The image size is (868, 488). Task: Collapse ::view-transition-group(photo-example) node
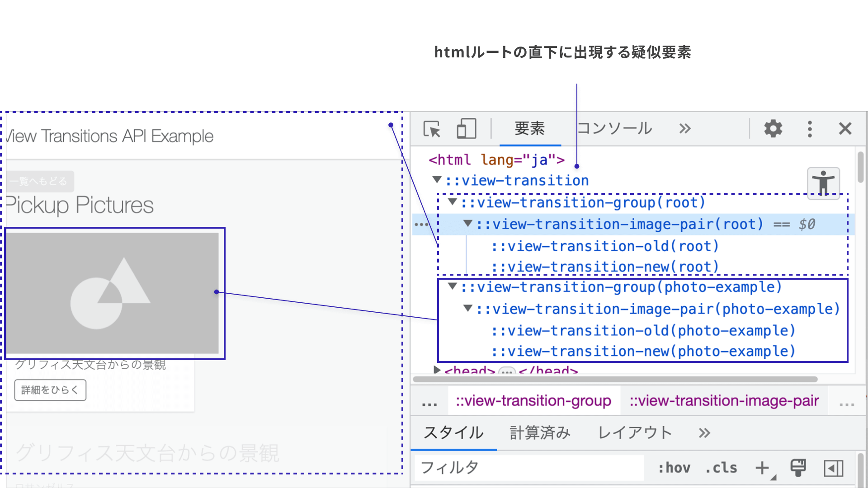pos(452,286)
